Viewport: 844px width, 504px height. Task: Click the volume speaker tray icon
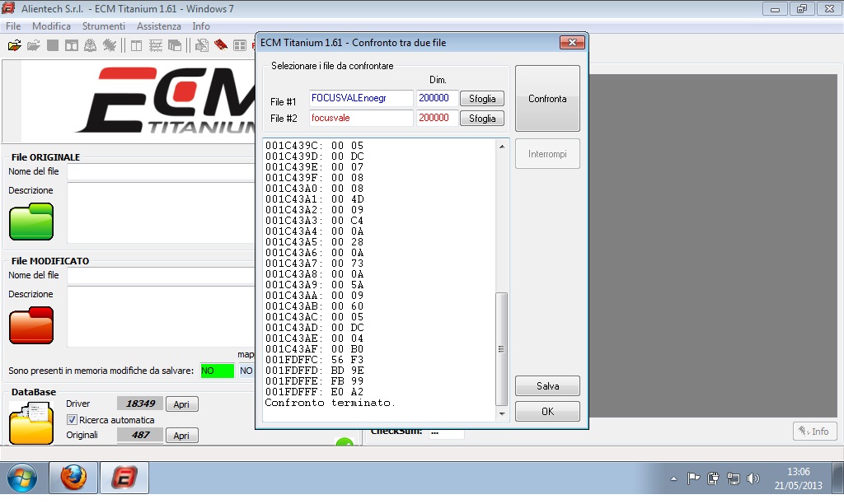click(x=753, y=478)
